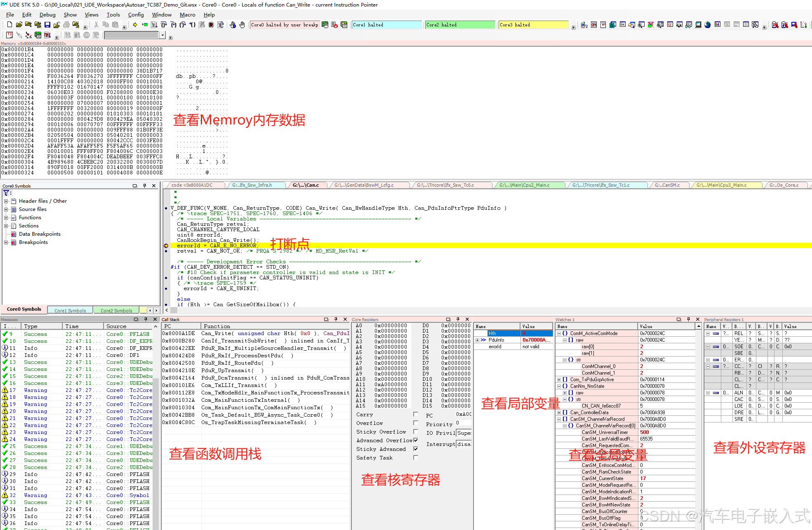Click the red R reset target icon

pyautogui.click(x=211, y=25)
